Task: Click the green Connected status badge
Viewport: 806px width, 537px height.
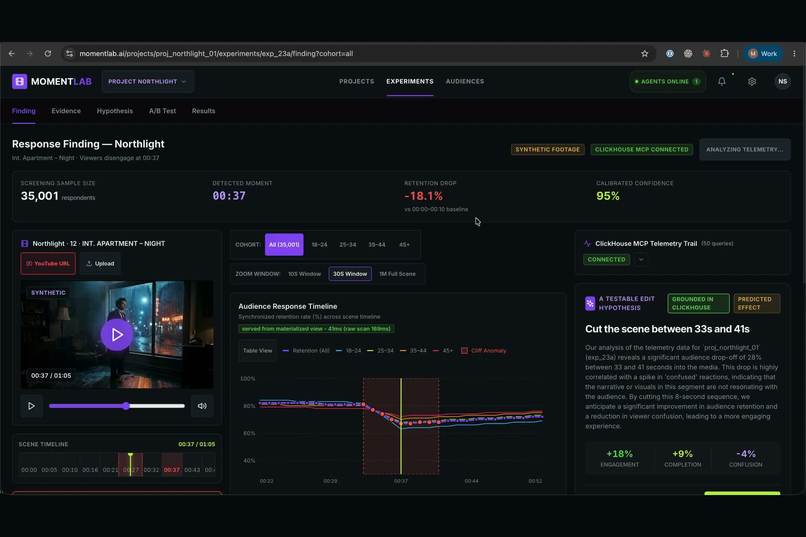Action: tap(607, 260)
